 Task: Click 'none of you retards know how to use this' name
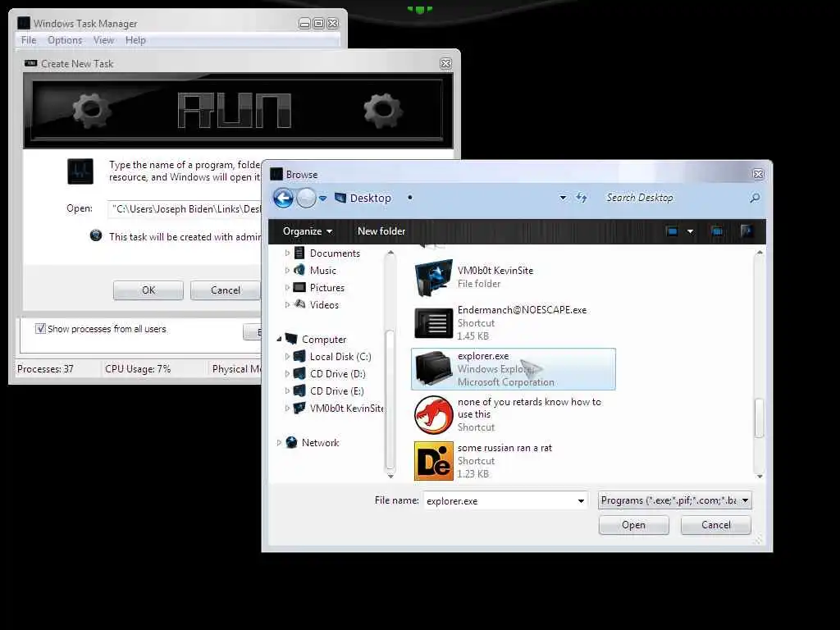click(529, 408)
